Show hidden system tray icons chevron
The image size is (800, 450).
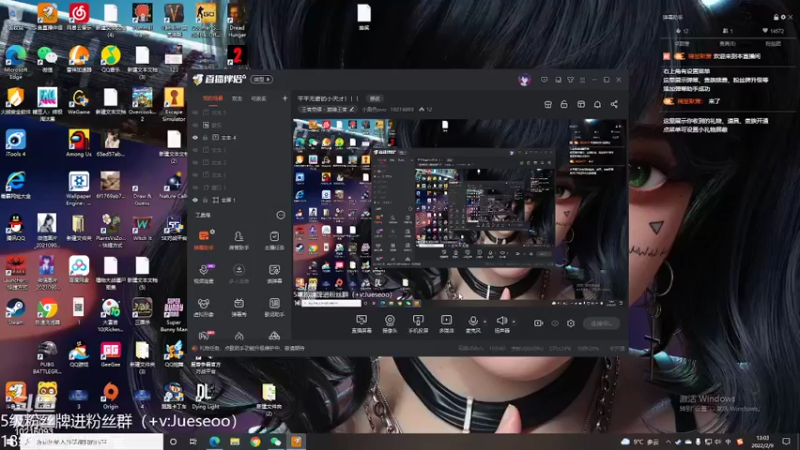pyautogui.click(x=668, y=442)
